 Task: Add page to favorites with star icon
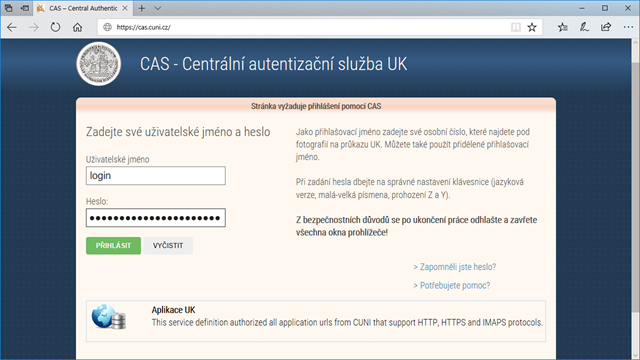pyautogui.click(x=532, y=27)
